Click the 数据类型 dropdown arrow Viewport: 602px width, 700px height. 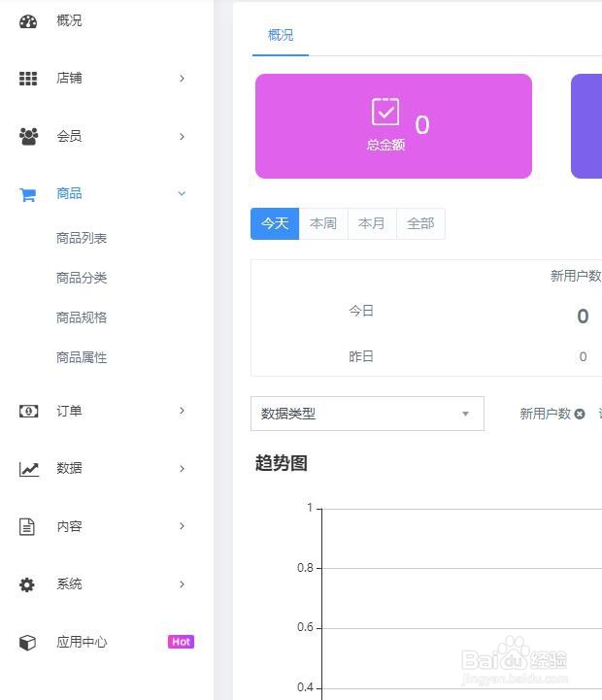(465, 414)
